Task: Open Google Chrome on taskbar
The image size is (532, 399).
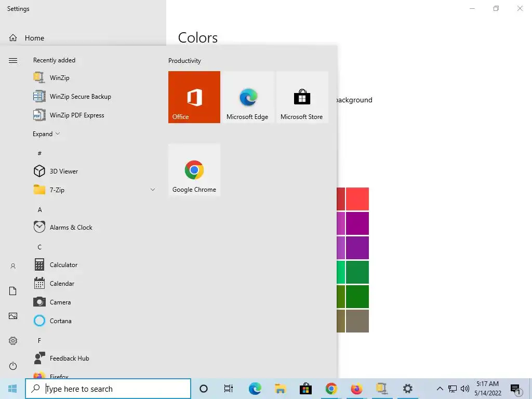Action: click(x=331, y=389)
